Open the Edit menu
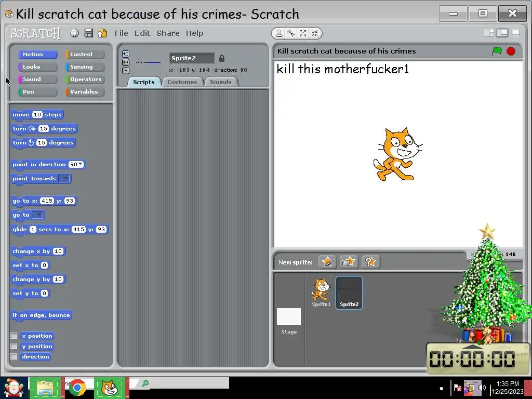The image size is (532, 399). pos(142,33)
